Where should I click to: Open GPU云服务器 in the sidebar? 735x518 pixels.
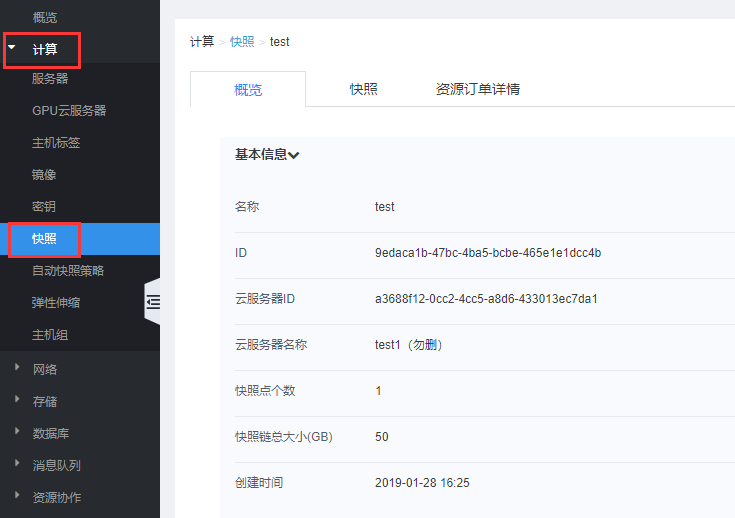[x=69, y=111]
